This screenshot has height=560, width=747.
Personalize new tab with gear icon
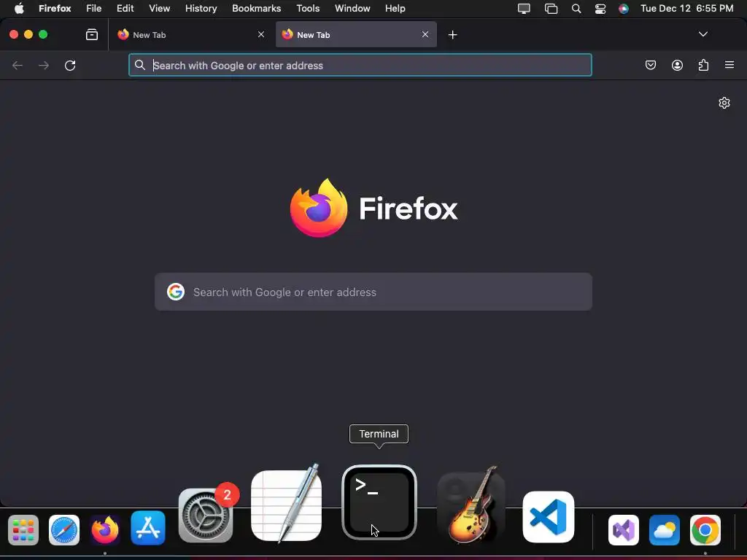(x=724, y=103)
